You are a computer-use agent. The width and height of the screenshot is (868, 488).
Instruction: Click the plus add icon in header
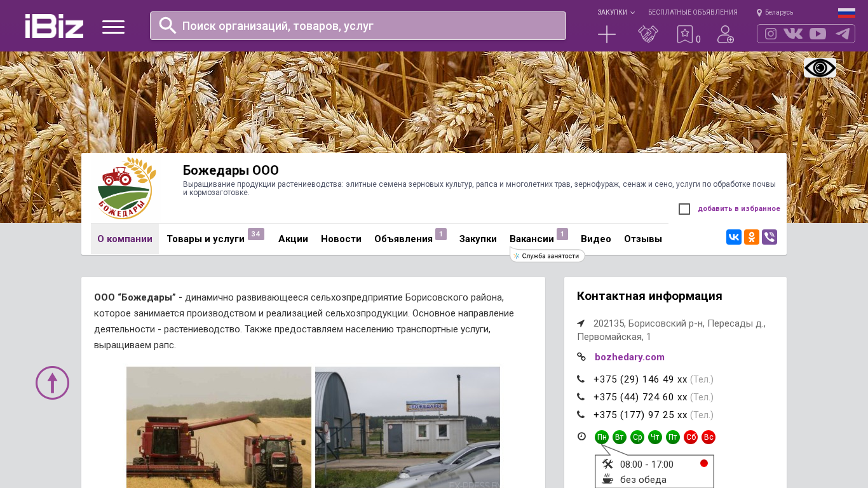pyautogui.click(x=607, y=34)
